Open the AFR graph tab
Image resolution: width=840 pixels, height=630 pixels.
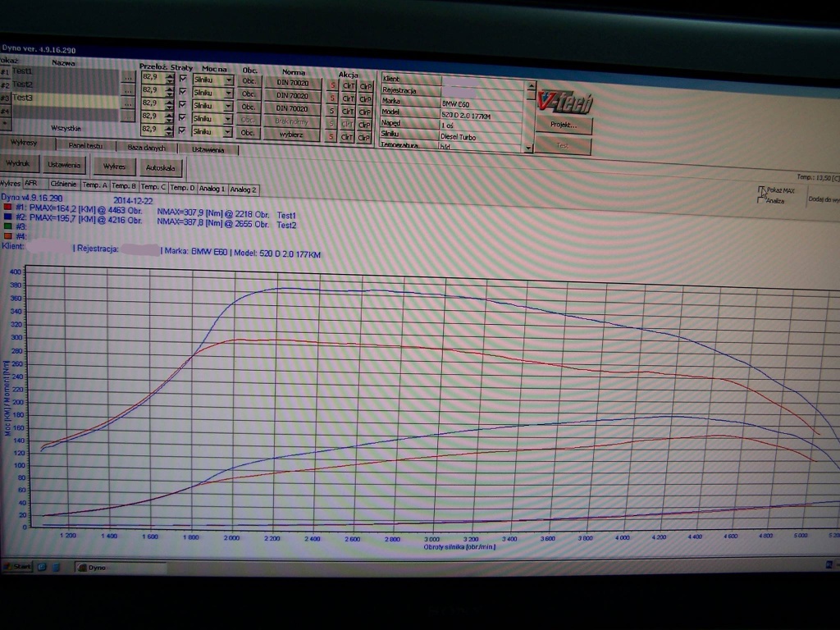pos(31,184)
